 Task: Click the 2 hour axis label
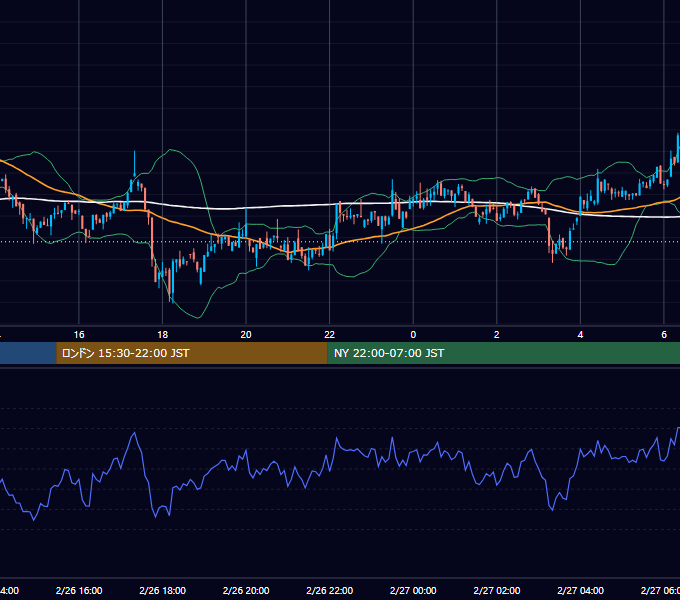[x=497, y=335]
